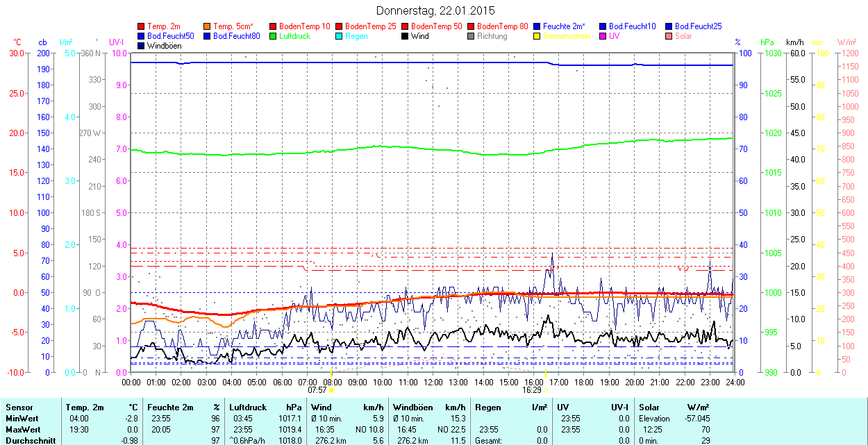Click the hPa axis unit label

[x=767, y=42]
